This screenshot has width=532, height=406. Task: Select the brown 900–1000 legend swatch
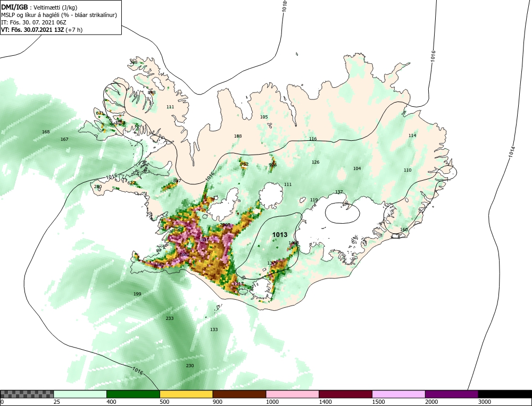tap(239, 394)
